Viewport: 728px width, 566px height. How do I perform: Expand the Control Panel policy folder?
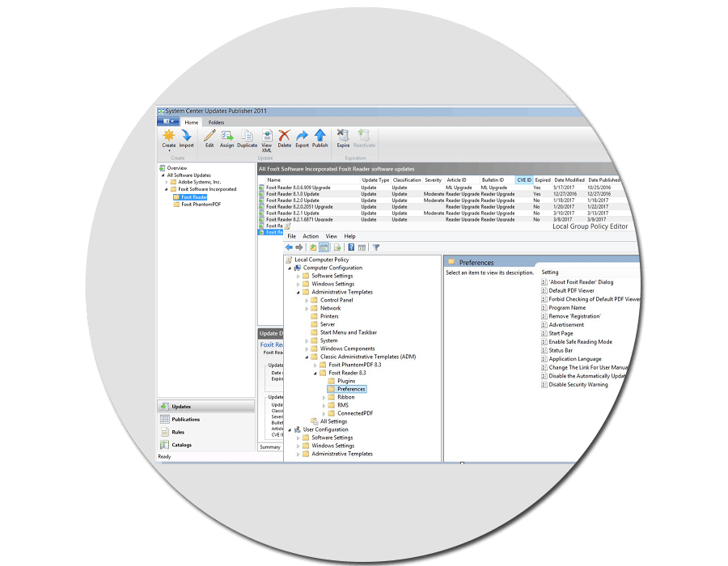[x=307, y=300]
